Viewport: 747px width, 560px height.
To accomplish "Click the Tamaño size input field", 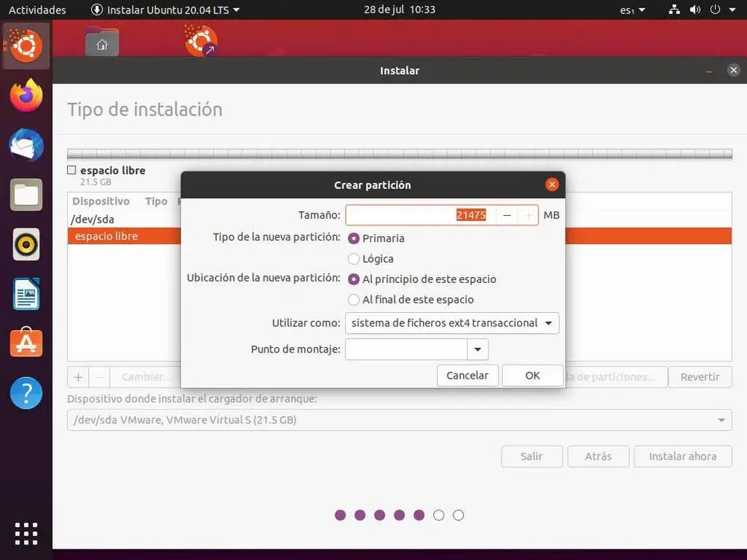I will (x=421, y=215).
